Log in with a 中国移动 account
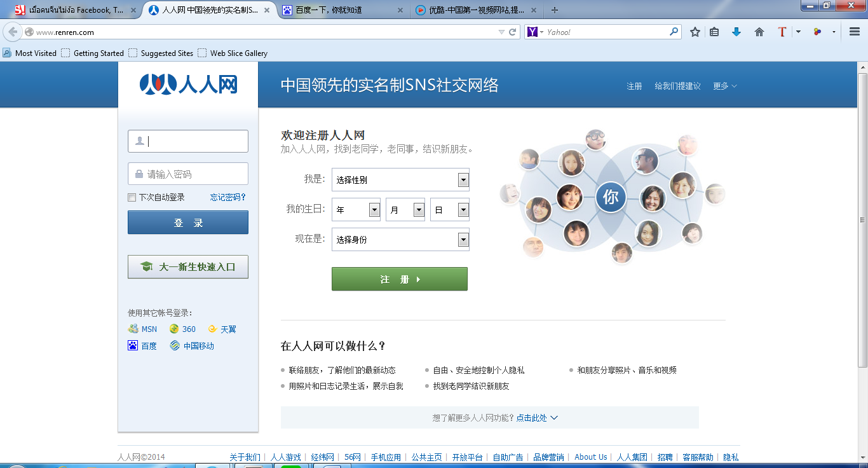This screenshot has height=468, width=868. tap(192, 346)
